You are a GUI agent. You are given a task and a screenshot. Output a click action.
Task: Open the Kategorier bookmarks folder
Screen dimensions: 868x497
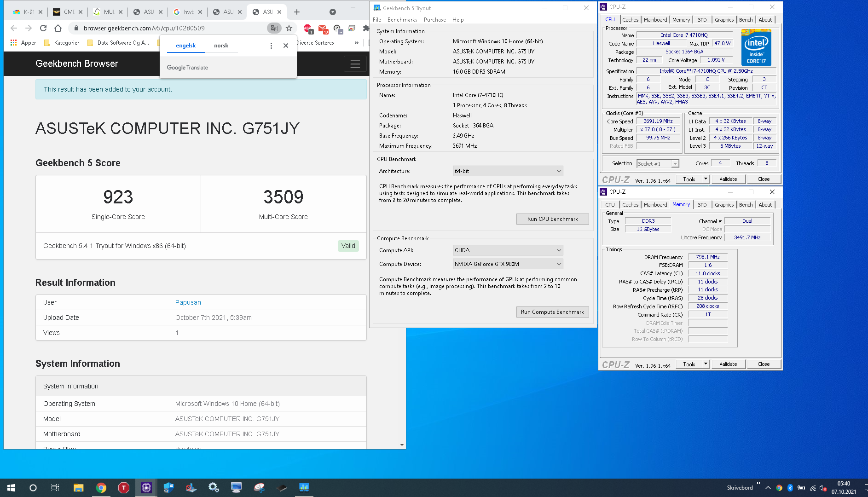point(61,43)
